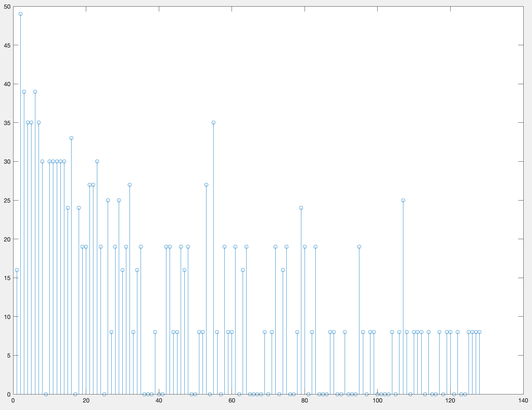Click the y-axis tick label 30

pyautogui.click(x=7, y=162)
